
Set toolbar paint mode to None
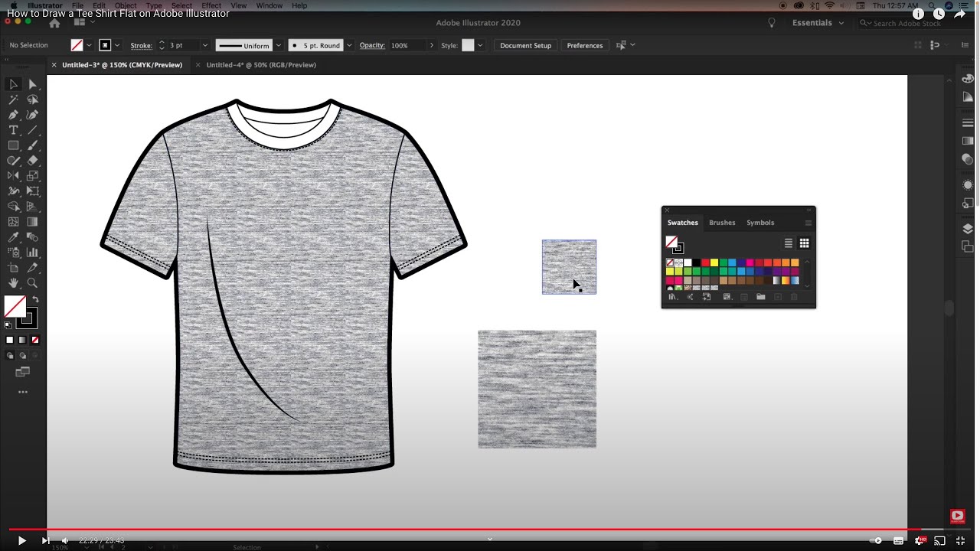click(x=34, y=340)
